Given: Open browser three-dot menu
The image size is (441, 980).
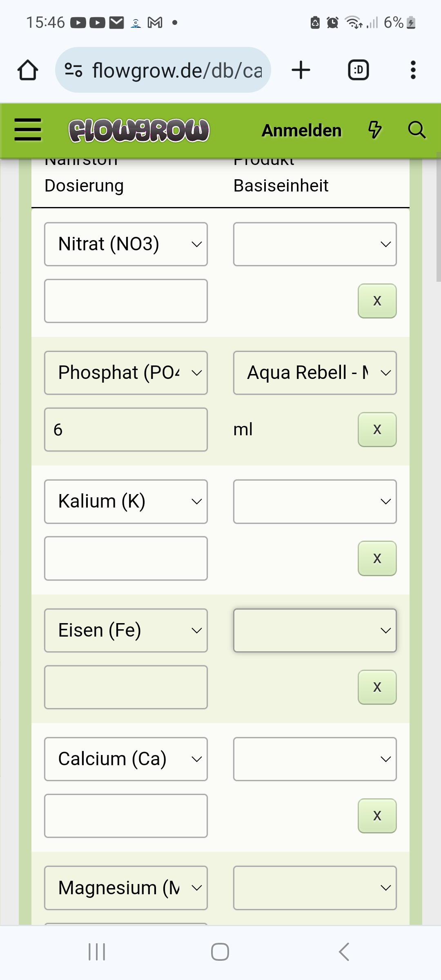Looking at the screenshot, I should pyautogui.click(x=413, y=70).
